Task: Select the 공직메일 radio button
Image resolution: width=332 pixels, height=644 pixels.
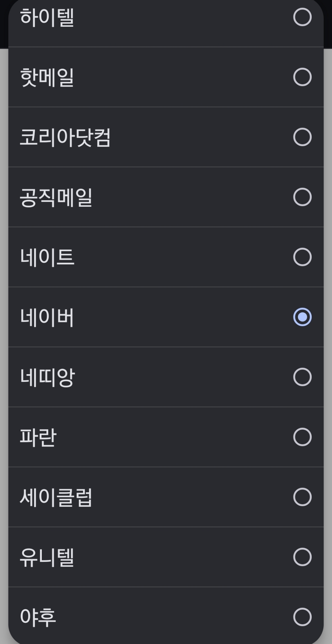Action: click(x=302, y=197)
